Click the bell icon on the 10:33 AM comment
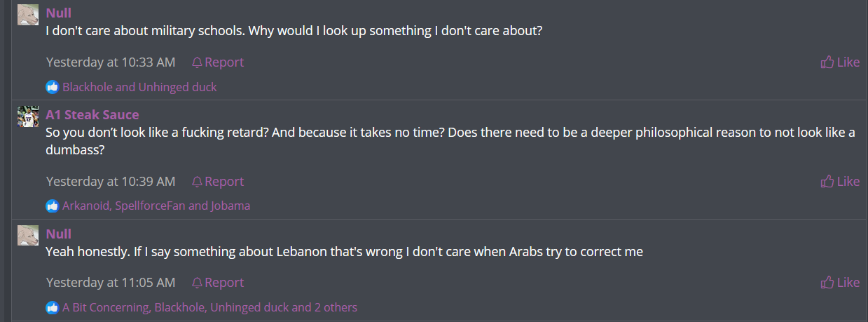Screen dimensions: 868x322 [198, 62]
